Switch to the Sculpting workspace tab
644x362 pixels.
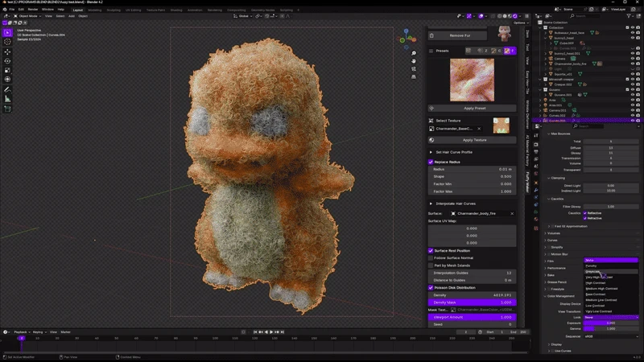coord(114,10)
